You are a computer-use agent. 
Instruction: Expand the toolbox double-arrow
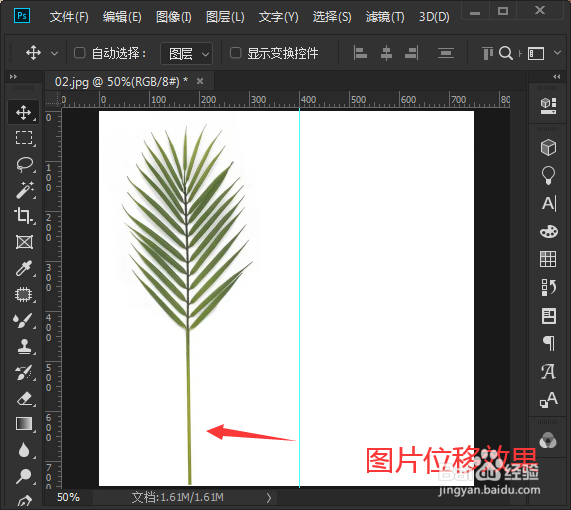coord(13,76)
